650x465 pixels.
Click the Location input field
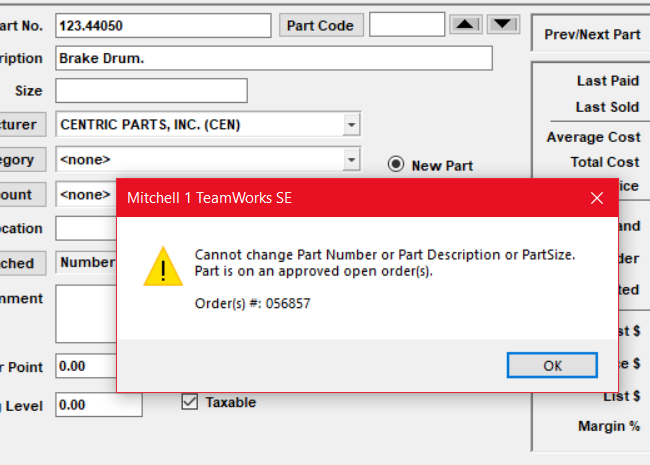coord(86,228)
